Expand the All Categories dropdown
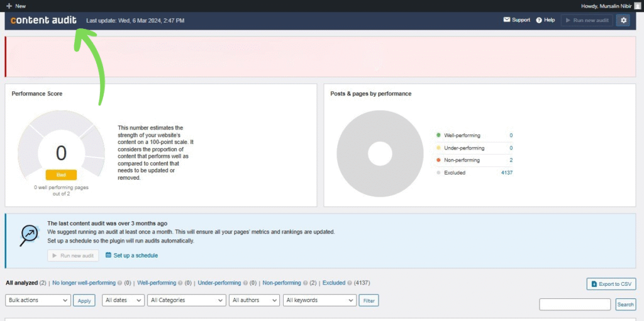 (187, 300)
